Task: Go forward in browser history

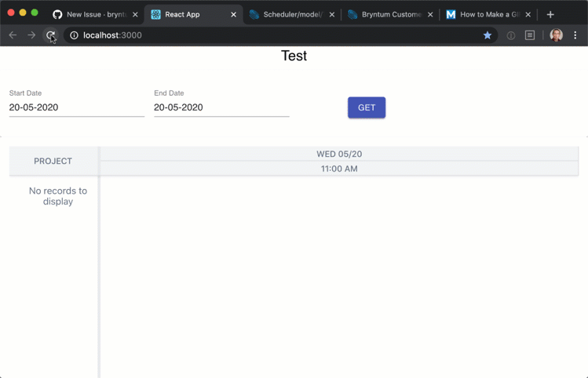Action: (31, 35)
